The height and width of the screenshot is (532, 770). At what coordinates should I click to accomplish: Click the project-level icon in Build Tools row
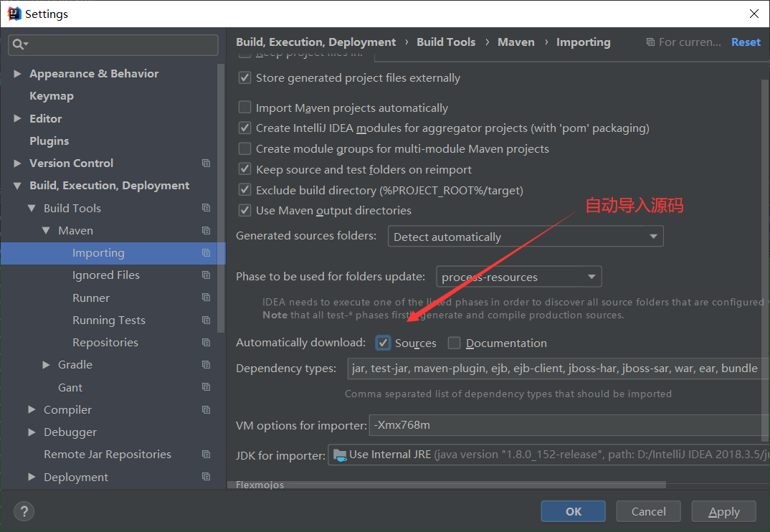click(x=206, y=208)
